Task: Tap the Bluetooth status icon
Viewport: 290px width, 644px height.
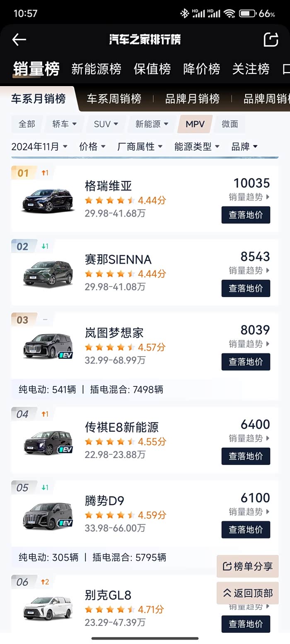Action: [x=184, y=14]
